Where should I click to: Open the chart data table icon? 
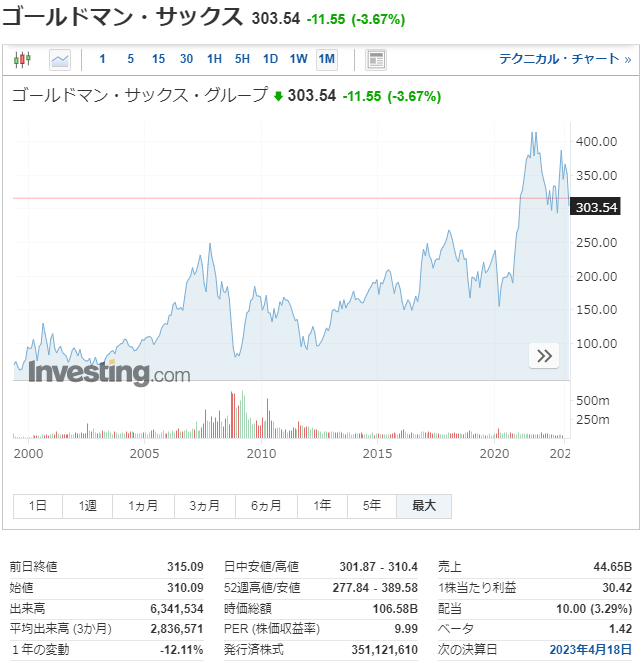click(375, 60)
